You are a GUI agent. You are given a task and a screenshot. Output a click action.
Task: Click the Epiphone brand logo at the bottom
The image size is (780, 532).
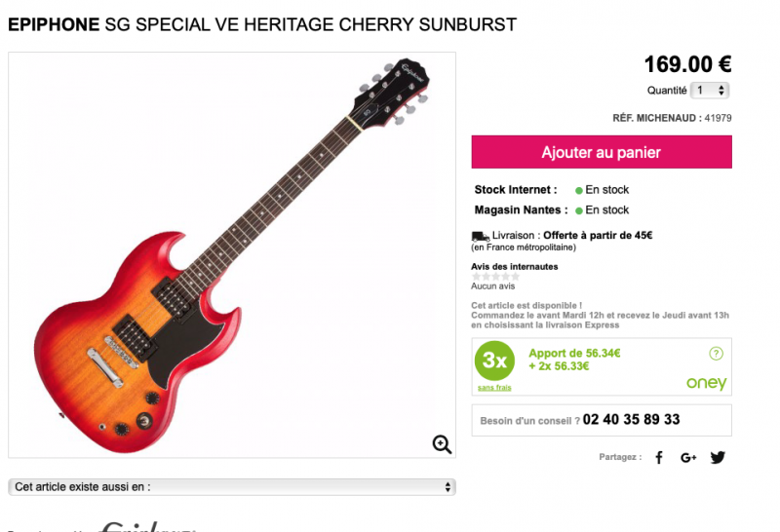point(148,526)
